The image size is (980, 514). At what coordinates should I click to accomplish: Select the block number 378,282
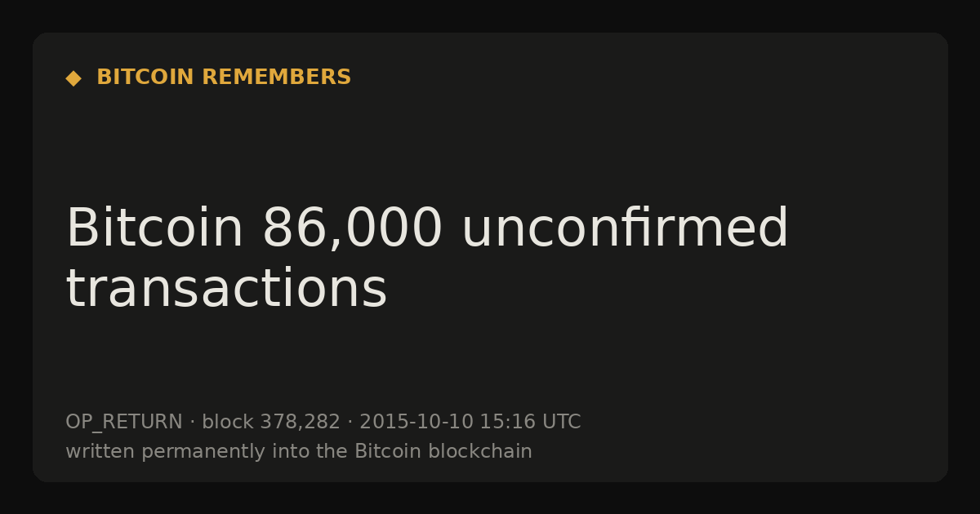click(300, 423)
